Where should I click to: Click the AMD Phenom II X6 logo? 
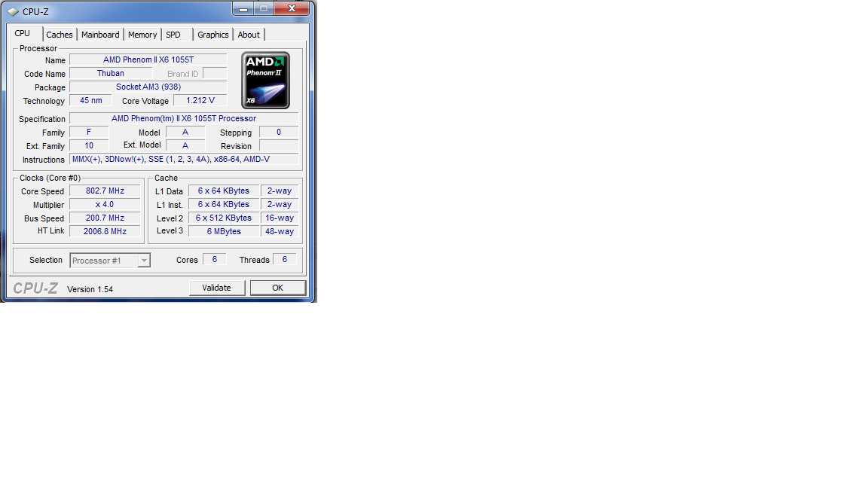[266, 81]
